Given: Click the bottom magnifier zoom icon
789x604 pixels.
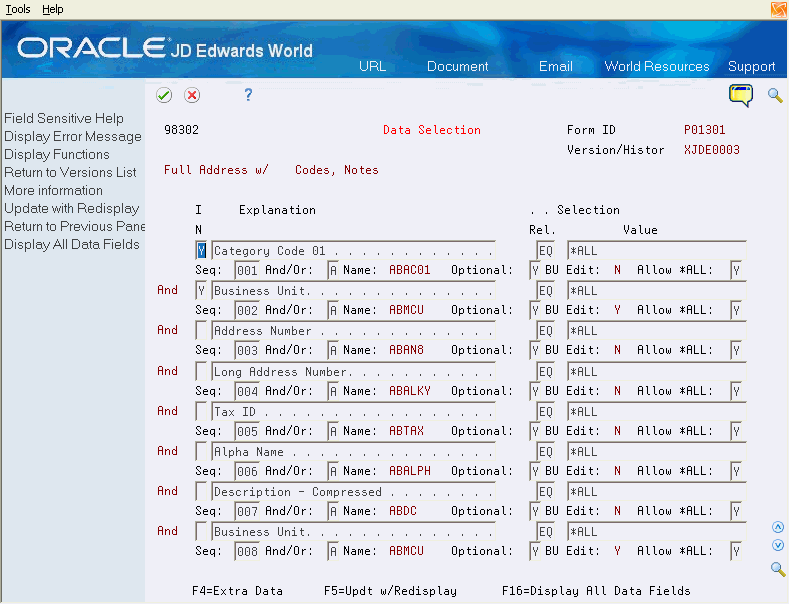Looking at the screenshot, I should pyautogui.click(x=778, y=569).
